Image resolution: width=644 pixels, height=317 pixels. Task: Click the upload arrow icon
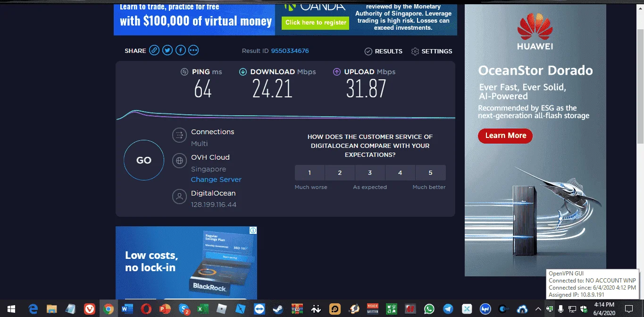click(x=337, y=72)
